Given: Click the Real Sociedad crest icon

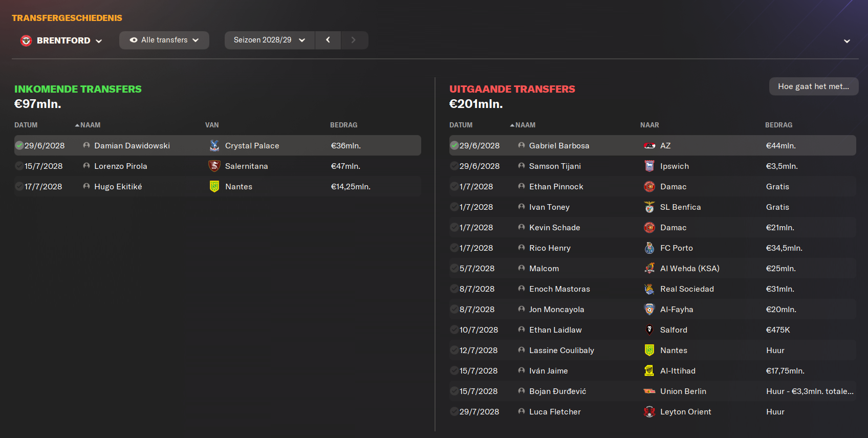Looking at the screenshot, I should point(649,289).
